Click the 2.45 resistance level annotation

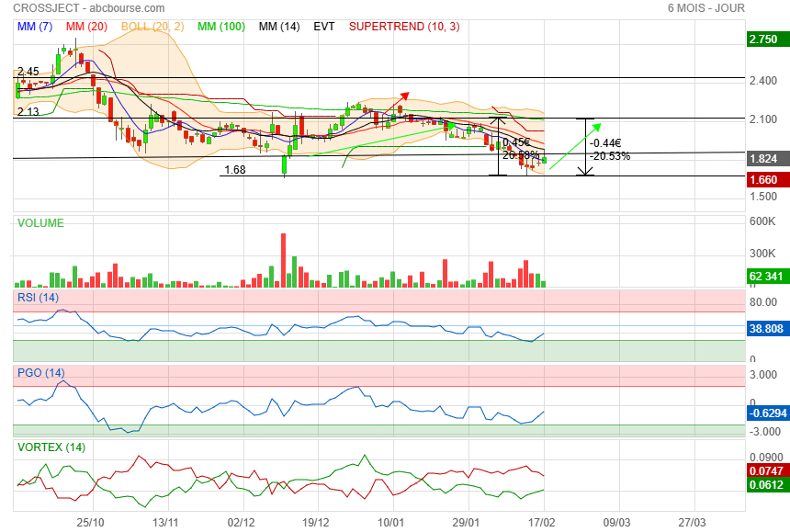click(x=28, y=72)
